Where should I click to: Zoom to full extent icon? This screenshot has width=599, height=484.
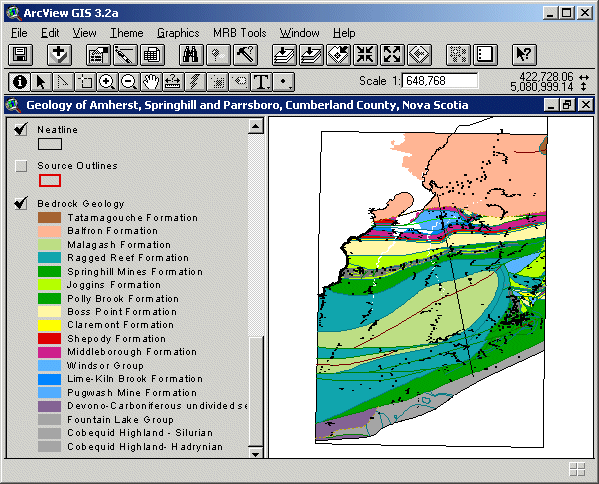tap(284, 55)
